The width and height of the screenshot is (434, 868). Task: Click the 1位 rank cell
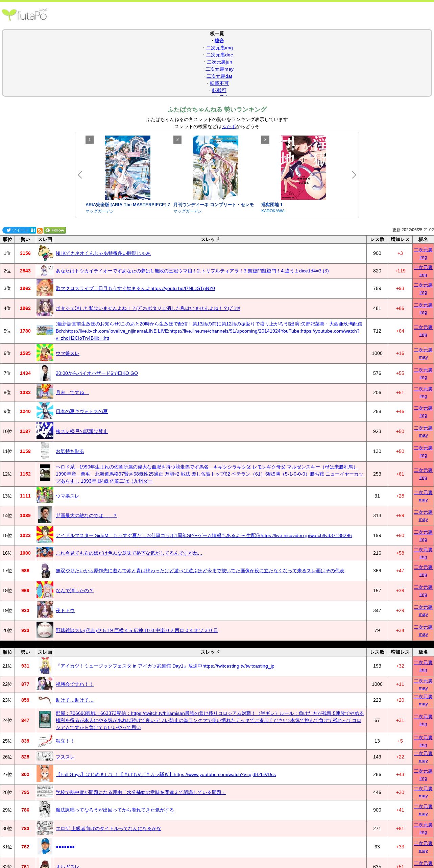[x=7, y=253]
